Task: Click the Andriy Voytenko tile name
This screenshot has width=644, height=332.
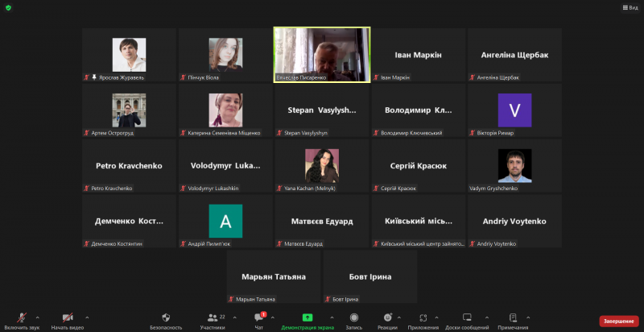Action: [514, 222]
